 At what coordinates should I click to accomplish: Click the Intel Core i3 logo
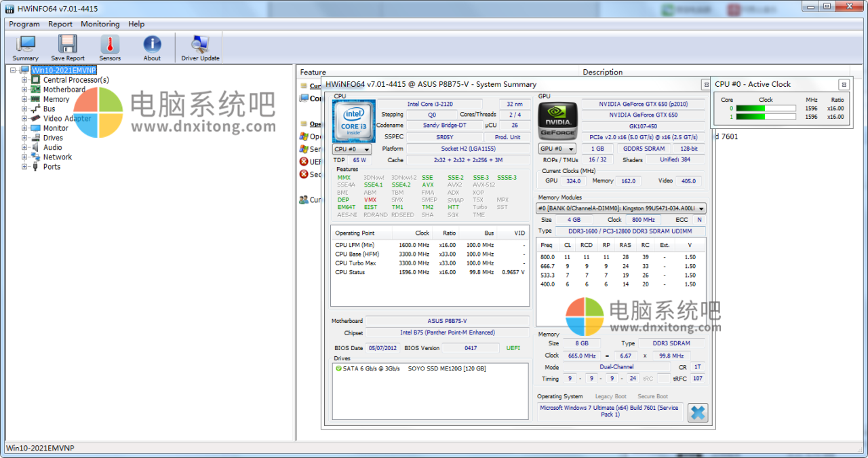click(x=353, y=121)
